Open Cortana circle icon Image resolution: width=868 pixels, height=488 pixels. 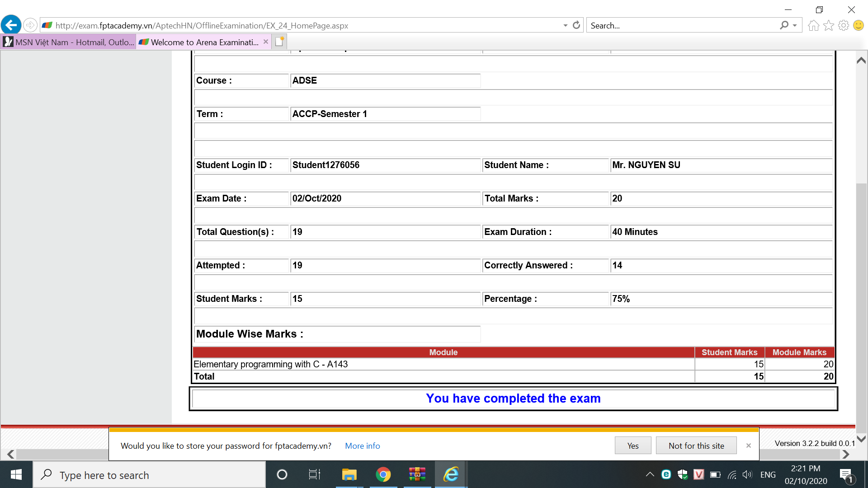point(282,474)
